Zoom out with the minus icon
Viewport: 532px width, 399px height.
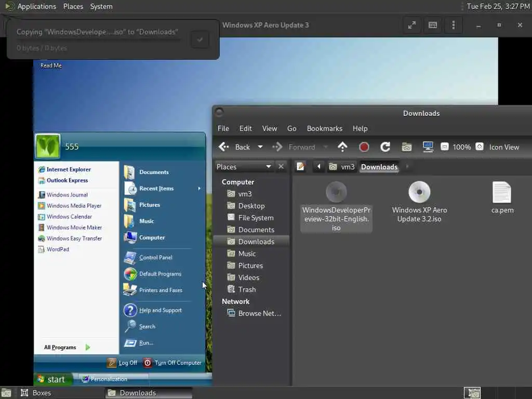tap(445, 147)
